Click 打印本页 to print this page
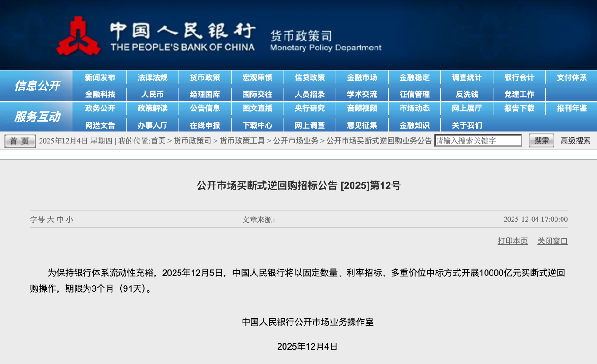 click(x=512, y=241)
